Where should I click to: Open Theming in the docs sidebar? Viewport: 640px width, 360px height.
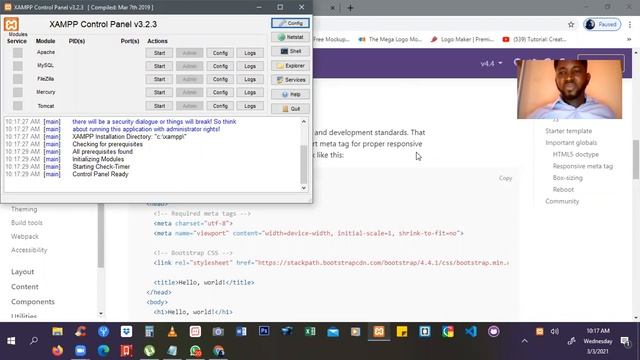pyautogui.click(x=24, y=209)
